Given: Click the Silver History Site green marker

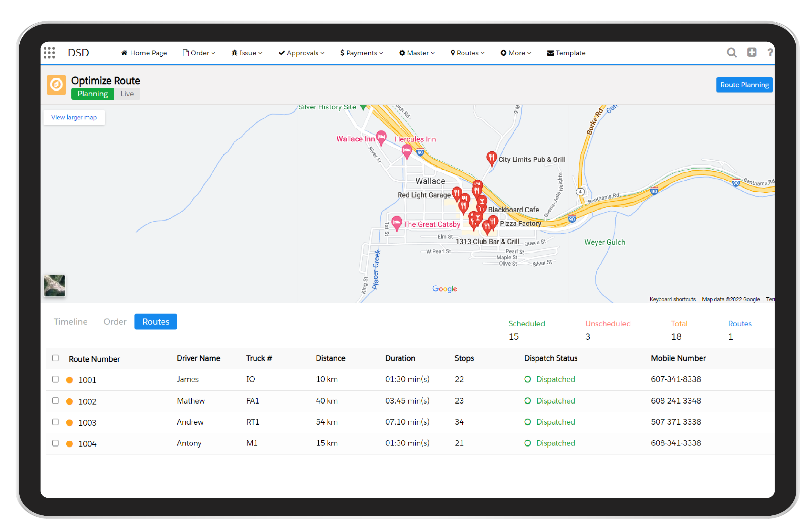Looking at the screenshot, I should coord(363,107).
